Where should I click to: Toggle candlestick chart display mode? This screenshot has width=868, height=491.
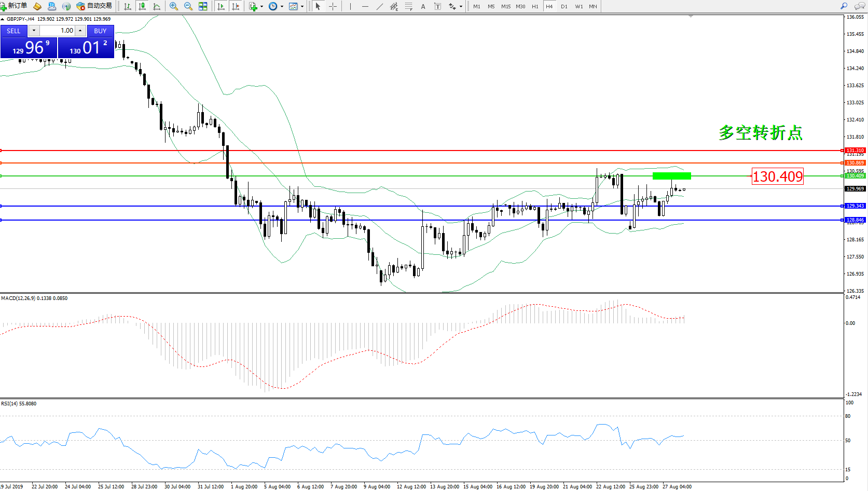coord(142,6)
